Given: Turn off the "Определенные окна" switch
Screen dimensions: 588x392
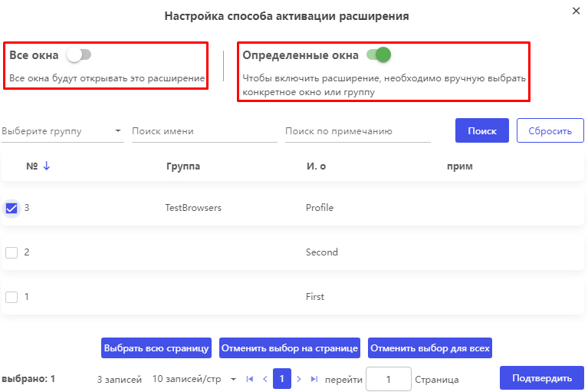Looking at the screenshot, I should pos(379,54).
